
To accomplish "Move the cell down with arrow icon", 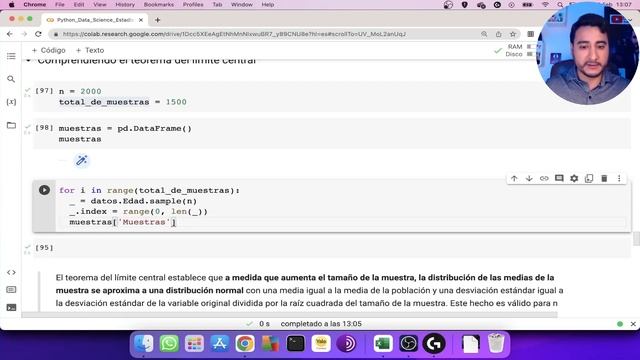I will (x=529, y=178).
